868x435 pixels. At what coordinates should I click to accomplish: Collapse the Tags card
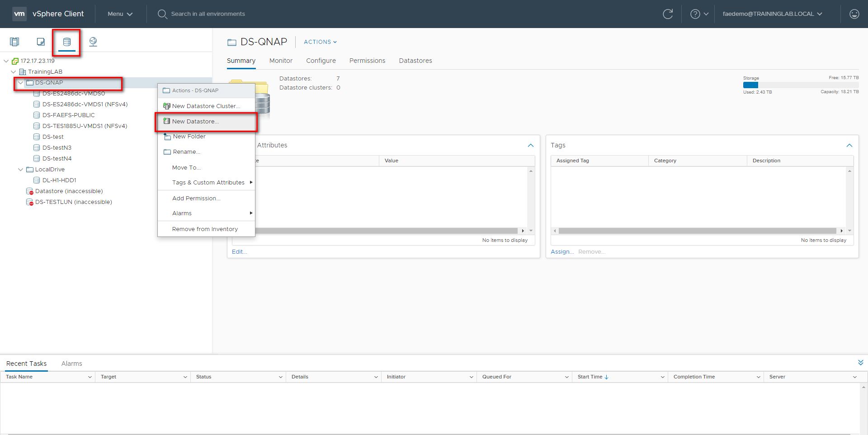[849, 146]
